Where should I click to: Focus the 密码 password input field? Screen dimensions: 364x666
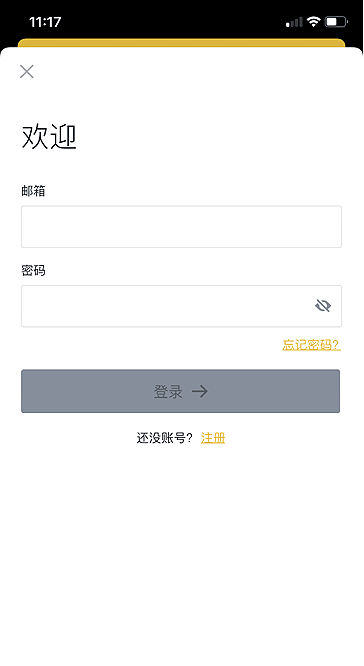click(x=181, y=306)
